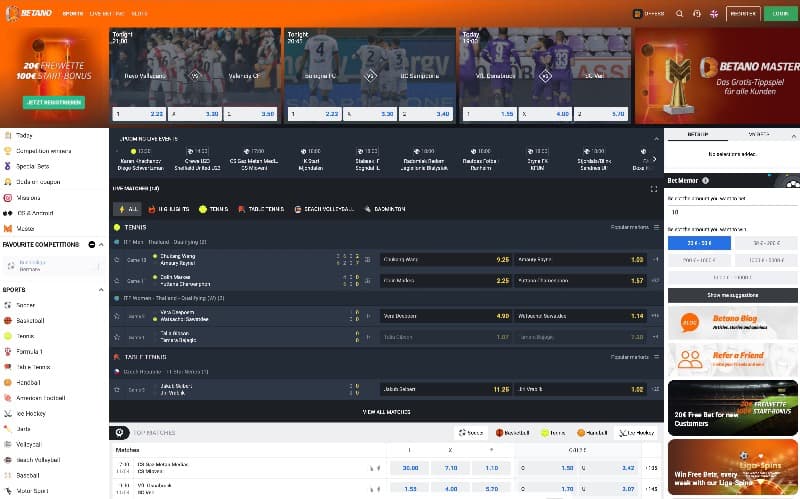This screenshot has height=499, width=800.
Task: Favourite the Talia Gibson match star
Action: pyautogui.click(x=117, y=337)
